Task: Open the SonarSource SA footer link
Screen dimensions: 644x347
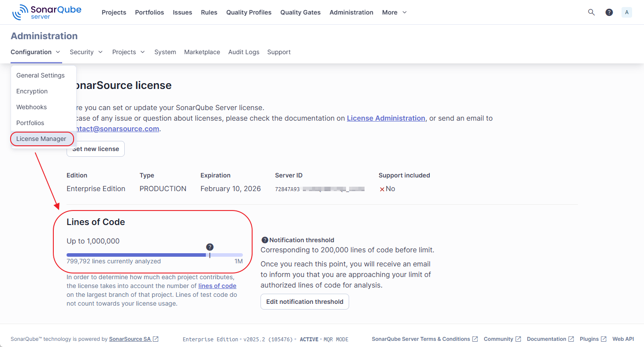Action: coord(130,339)
